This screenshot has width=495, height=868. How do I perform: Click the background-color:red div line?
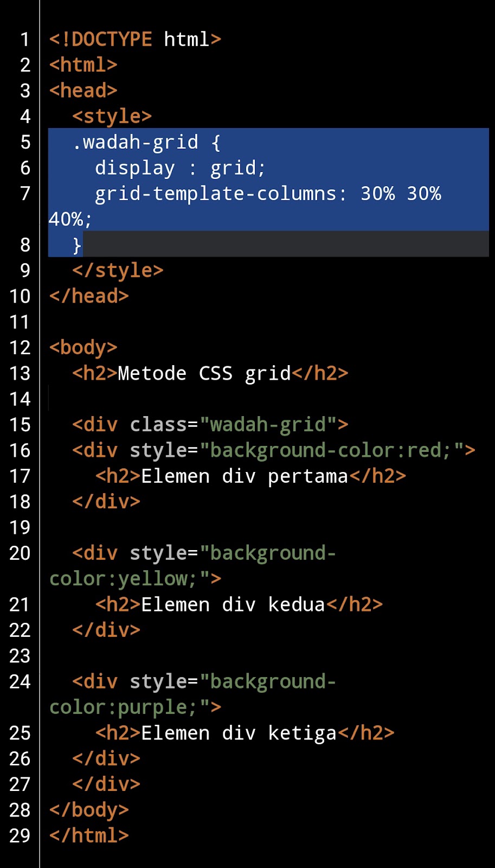click(x=274, y=450)
